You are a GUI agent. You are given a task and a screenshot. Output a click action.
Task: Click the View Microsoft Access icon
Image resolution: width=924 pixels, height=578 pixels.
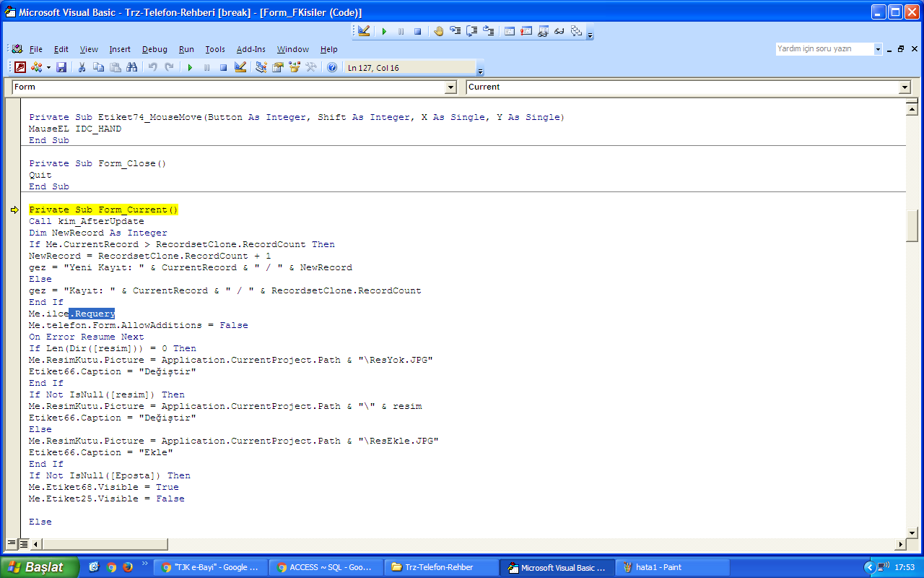(x=19, y=67)
